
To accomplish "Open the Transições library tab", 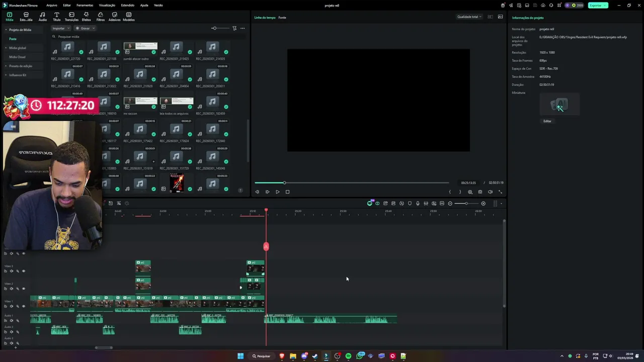I will pos(71,17).
